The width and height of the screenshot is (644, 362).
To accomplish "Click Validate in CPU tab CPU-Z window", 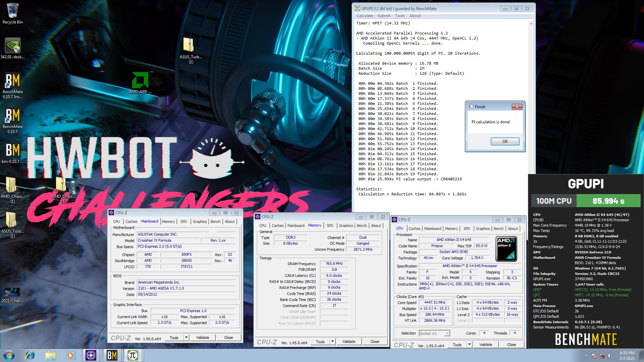I will [486, 345].
